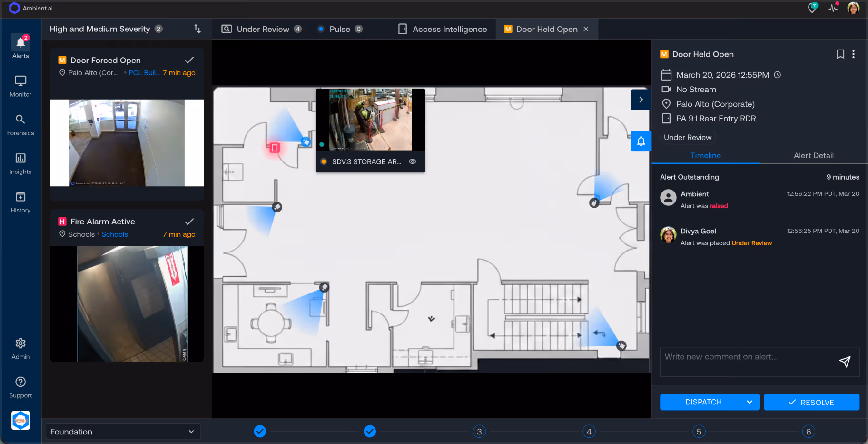The height and width of the screenshot is (444, 868).
Task: Bookmark the Door Held Open alert
Action: [840, 54]
